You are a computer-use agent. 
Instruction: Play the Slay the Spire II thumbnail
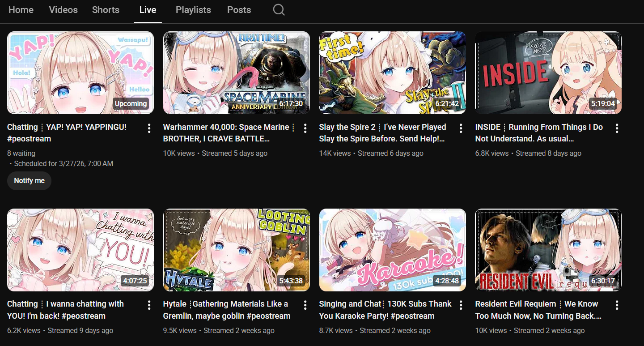[x=393, y=73]
